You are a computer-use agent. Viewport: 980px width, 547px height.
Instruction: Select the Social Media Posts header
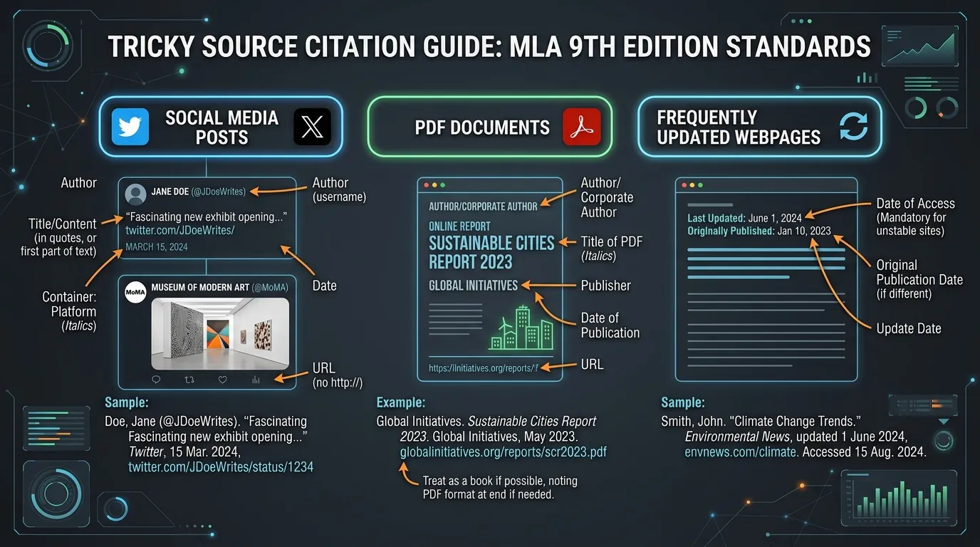coord(221,127)
